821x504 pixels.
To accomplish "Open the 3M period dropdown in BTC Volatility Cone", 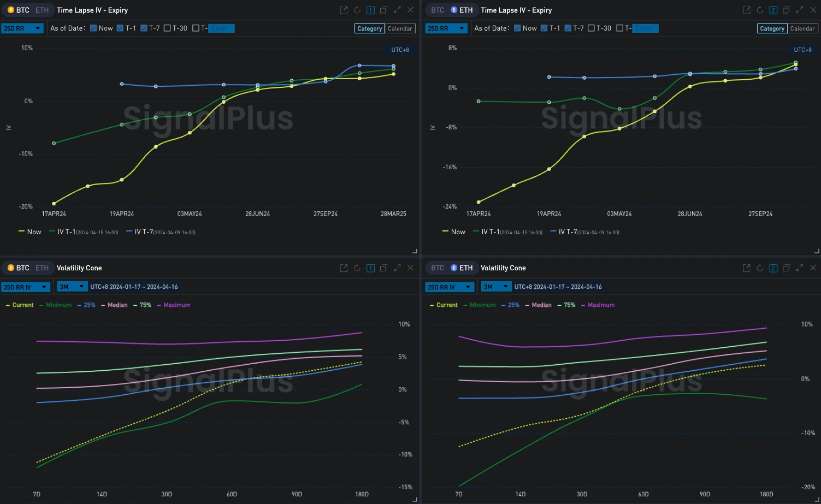I will pos(72,287).
